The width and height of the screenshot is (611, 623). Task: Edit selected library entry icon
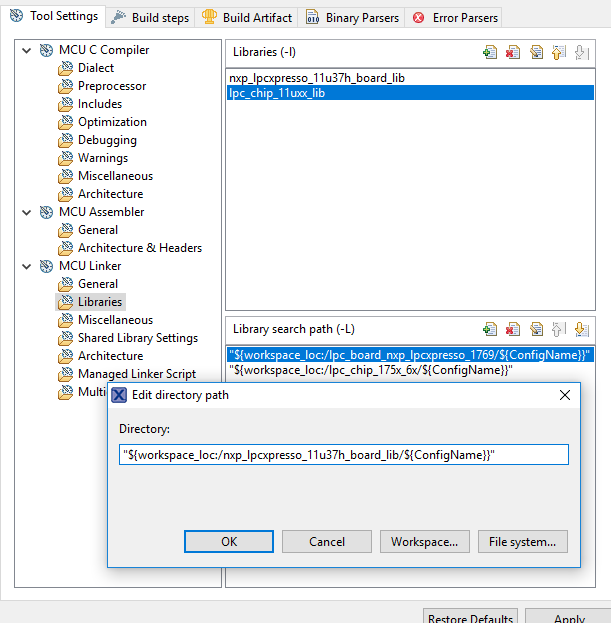[x=536, y=52]
